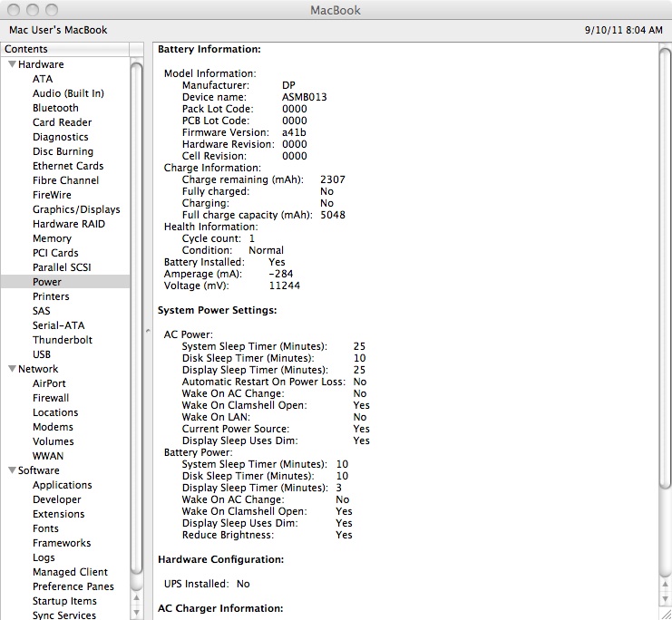
Task: Select Startup Items entry
Action: click(x=64, y=601)
